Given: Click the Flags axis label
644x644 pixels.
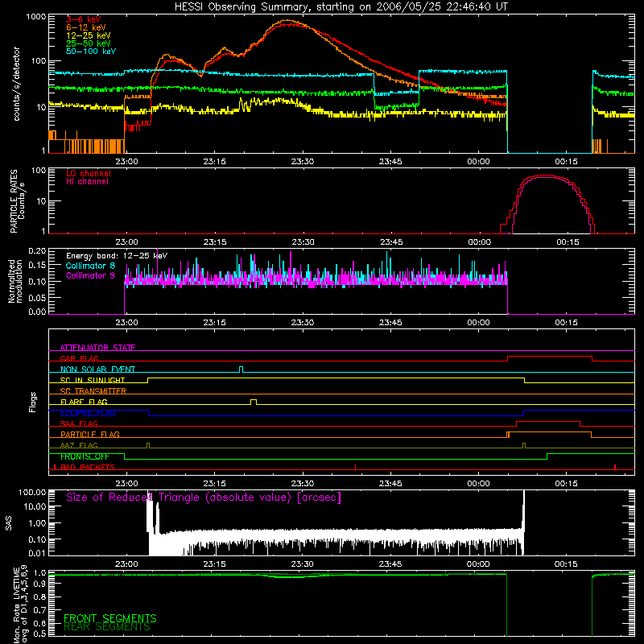Looking at the screenshot, I should pyautogui.click(x=33, y=402).
